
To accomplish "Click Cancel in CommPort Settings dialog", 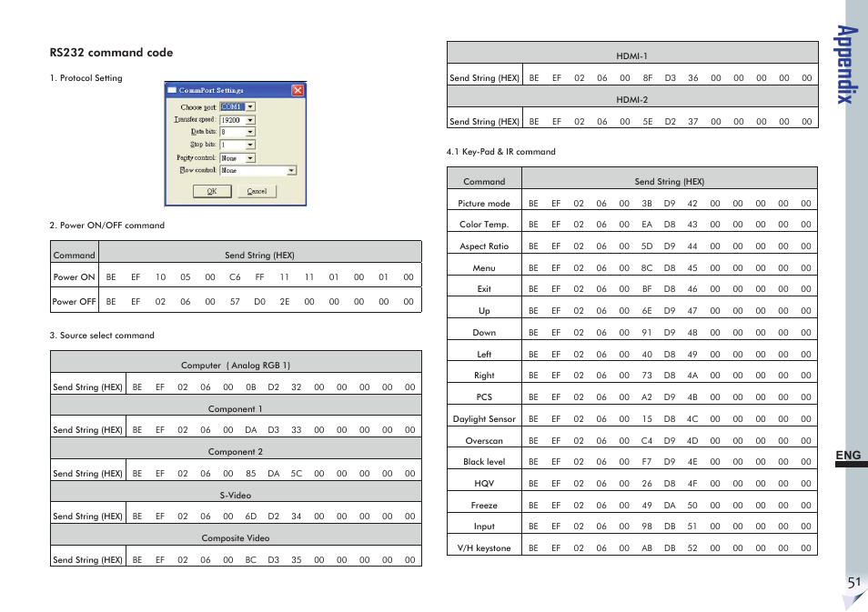I will (257, 191).
